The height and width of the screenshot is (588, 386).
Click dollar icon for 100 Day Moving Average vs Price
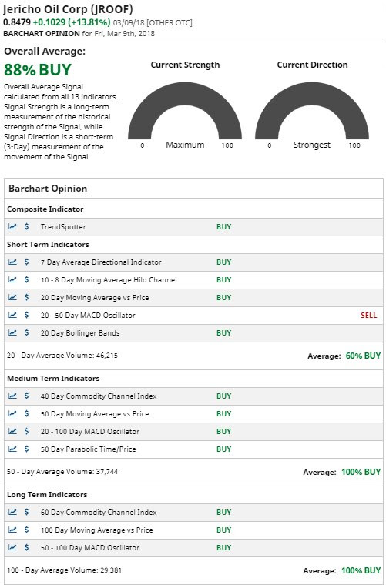point(26,530)
